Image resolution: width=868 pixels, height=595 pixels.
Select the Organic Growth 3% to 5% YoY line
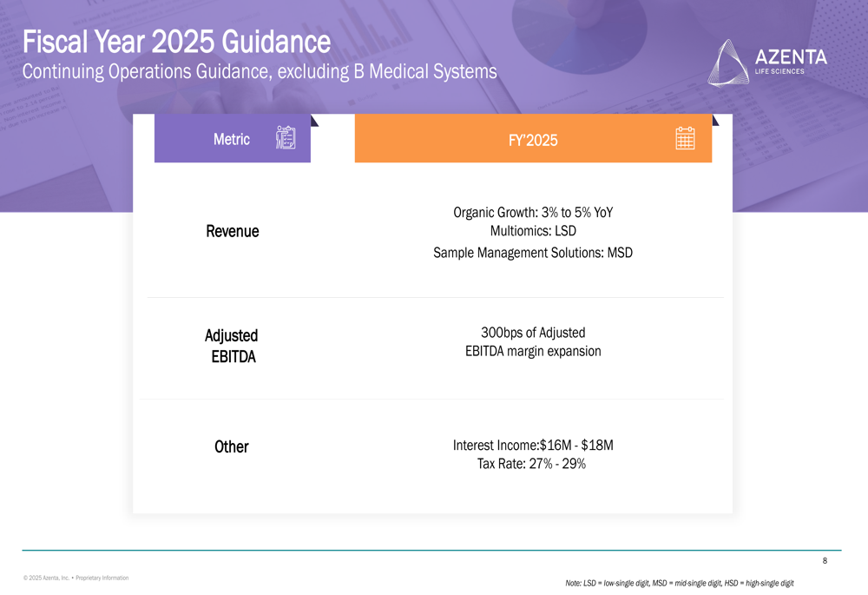click(x=533, y=212)
